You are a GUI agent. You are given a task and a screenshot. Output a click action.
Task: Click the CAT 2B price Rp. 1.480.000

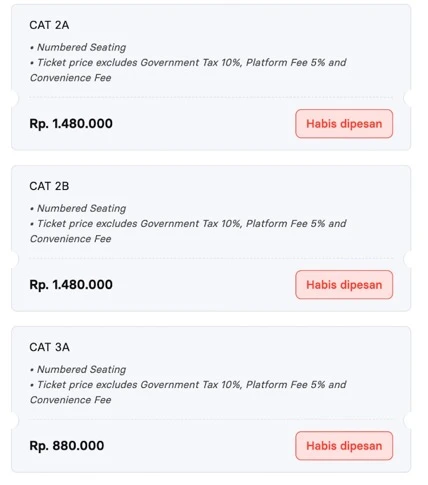[x=71, y=285]
